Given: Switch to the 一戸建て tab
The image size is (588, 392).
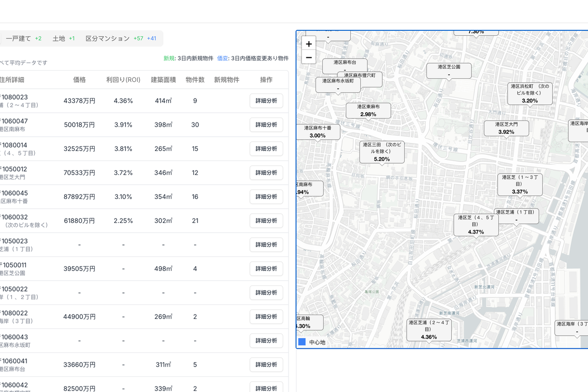Looking at the screenshot, I should pyautogui.click(x=24, y=38).
